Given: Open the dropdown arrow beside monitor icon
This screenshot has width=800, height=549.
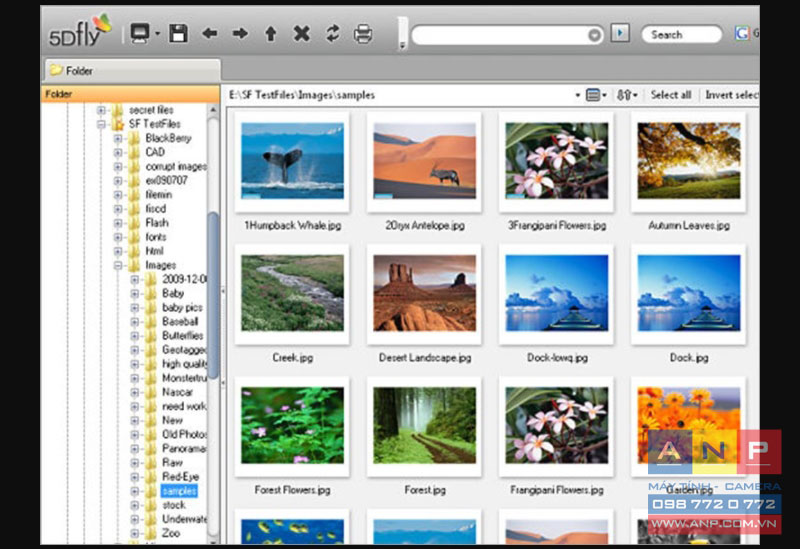Looking at the screenshot, I should coord(157,34).
